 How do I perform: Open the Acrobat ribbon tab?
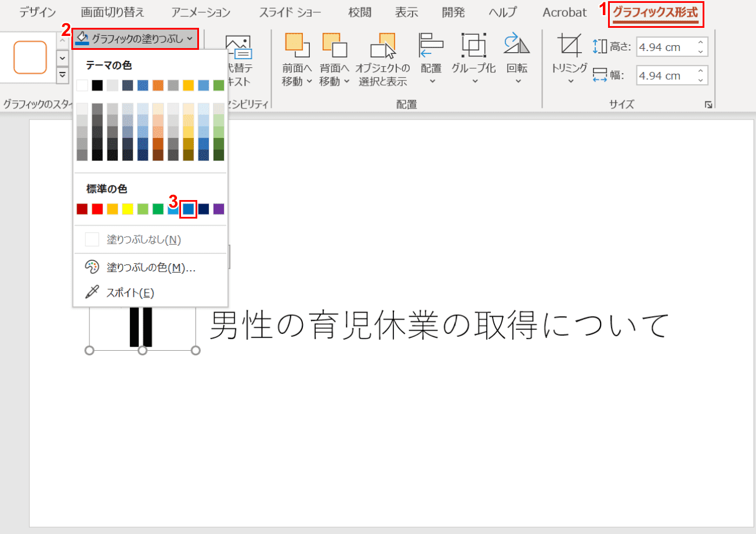[565, 12]
